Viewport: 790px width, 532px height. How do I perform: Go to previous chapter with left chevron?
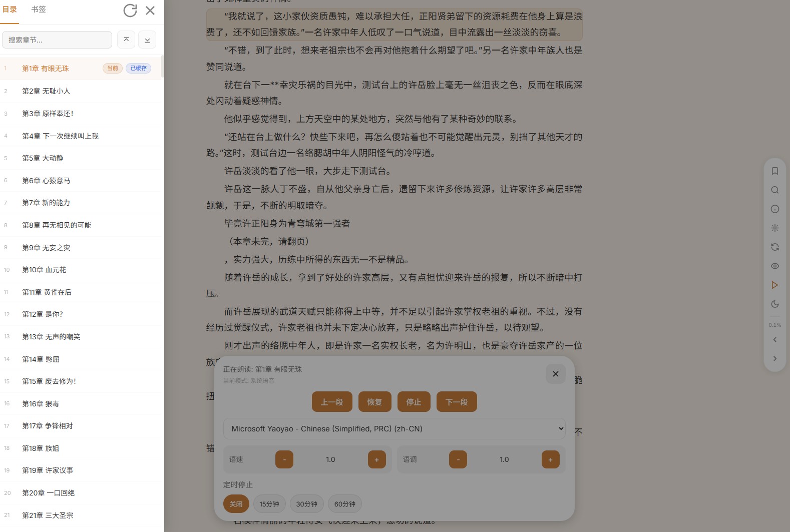(775, 340)
